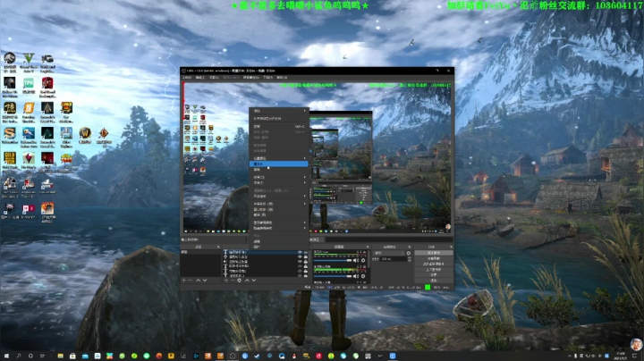Expand the Add submenu in context menu

pos(278,111)
